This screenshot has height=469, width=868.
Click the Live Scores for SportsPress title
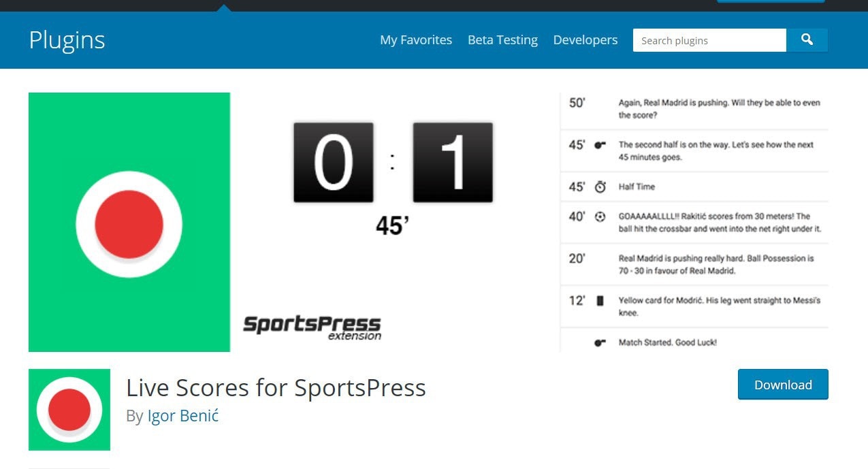point(276,387)
